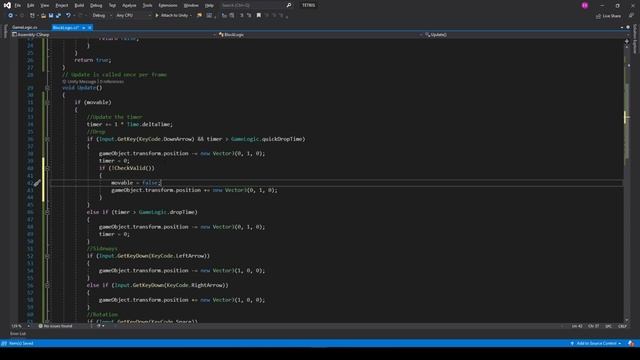Collapse the LeftArrow if block outline
This screenshot has height=360, width=640.
[47, 256]
